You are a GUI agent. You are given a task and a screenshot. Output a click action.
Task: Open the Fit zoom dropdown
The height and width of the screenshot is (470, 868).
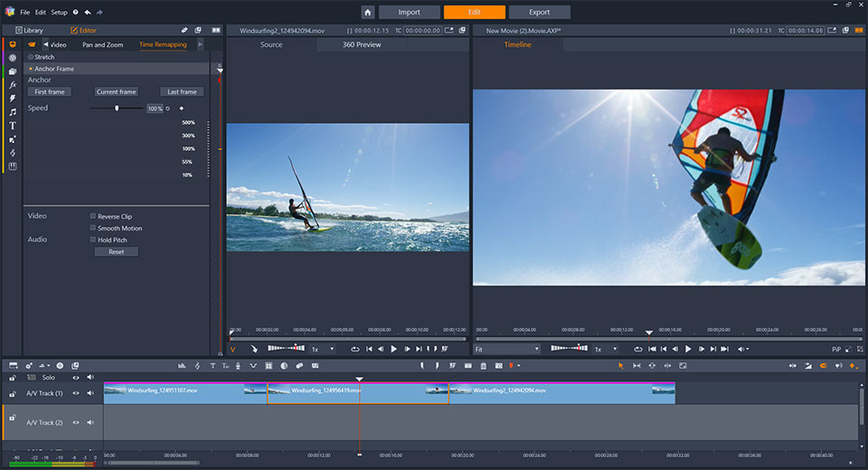click(506, 349)
